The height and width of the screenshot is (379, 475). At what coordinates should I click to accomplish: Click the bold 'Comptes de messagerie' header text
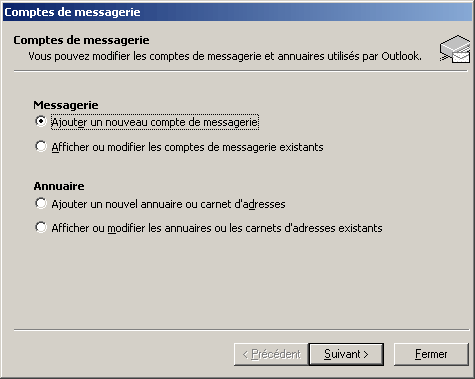(x=81, y=40)
